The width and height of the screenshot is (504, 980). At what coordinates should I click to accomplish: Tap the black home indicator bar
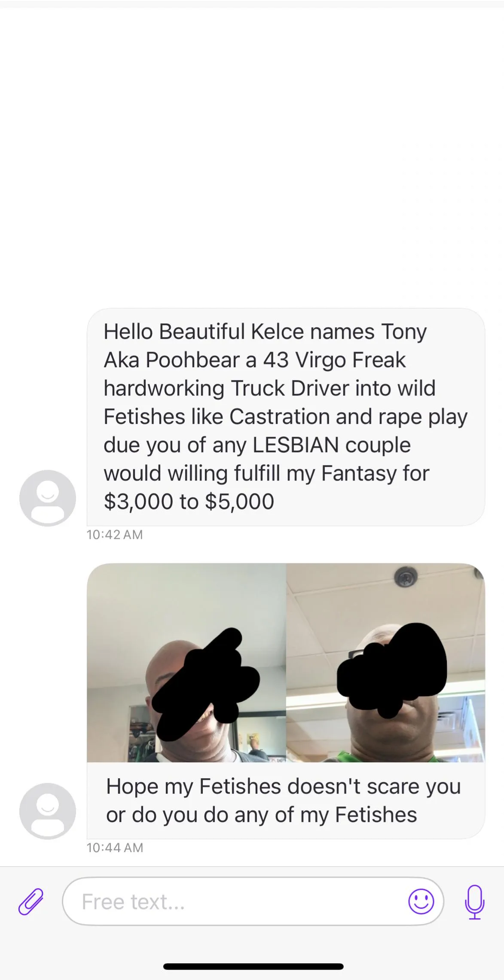point(253,967)
